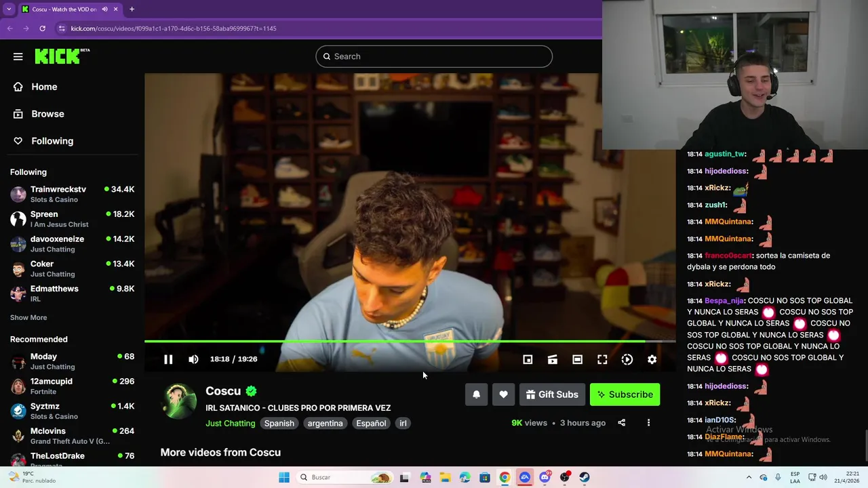Enable picture-in-picture mini player
The image size is (868, 488).
click(528, 360)
